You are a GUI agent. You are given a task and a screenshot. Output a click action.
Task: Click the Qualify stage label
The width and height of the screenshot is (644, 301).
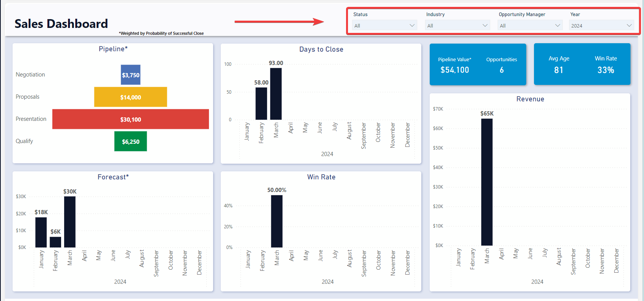point(24,141)
